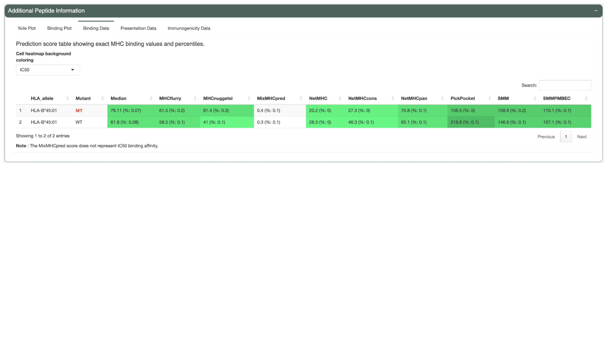Sort by the SMM column arrows

click(x=535, y=98)
